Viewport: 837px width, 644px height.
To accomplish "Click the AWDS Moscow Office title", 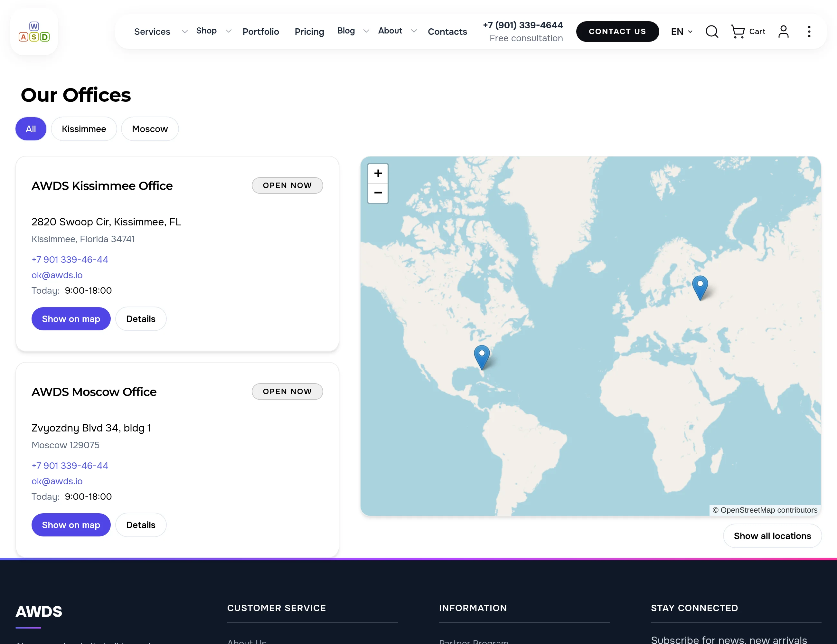I will point(94,392).
